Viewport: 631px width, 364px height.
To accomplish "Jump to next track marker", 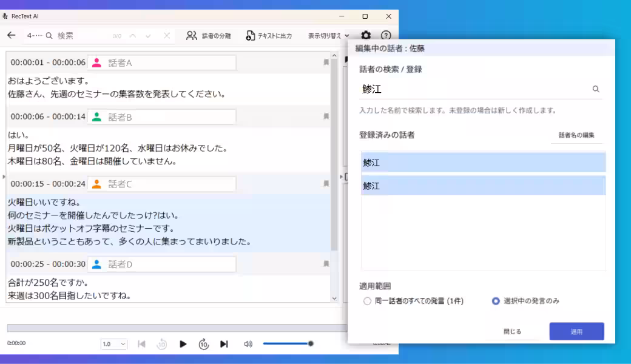I will click(224, 343).
